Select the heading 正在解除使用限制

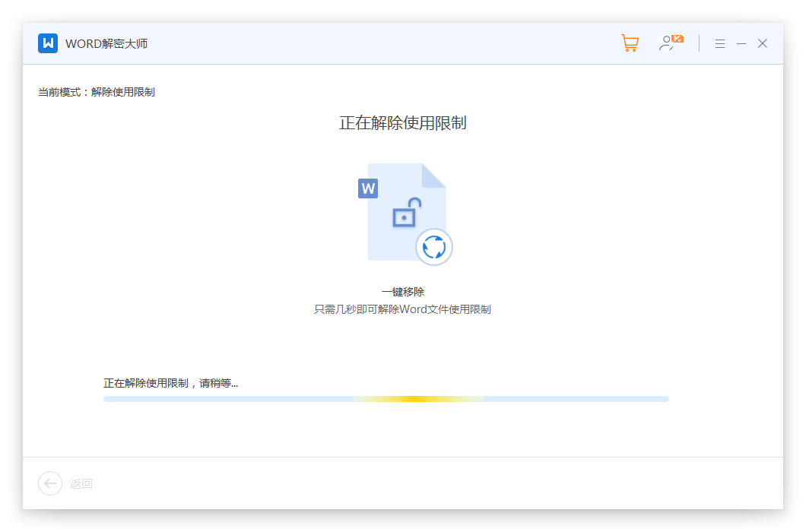pyautogui.click(x=403, y=123)
